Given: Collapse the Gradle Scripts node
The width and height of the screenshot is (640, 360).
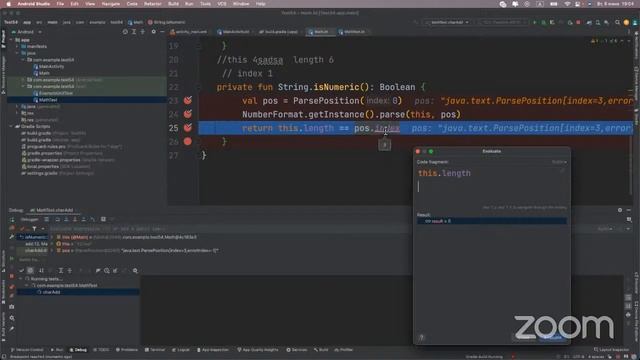Looking at the screenshot, I should coord(12,127).
